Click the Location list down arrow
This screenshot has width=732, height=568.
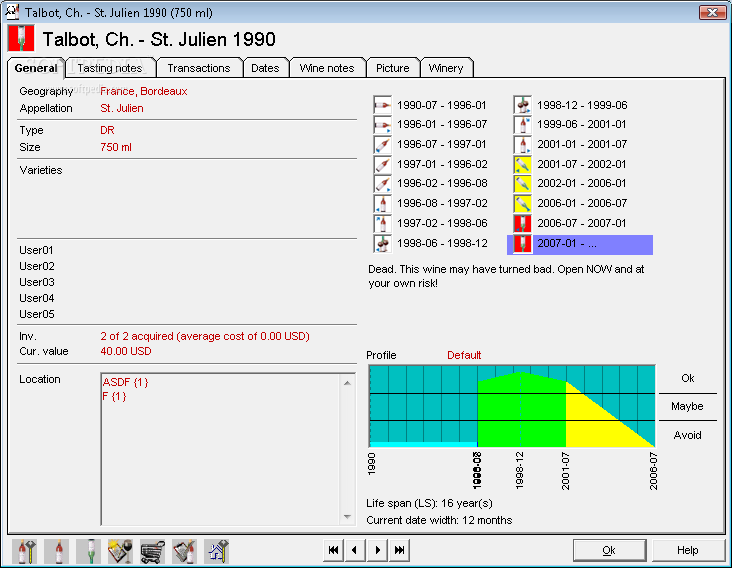(x=347, y=516)
